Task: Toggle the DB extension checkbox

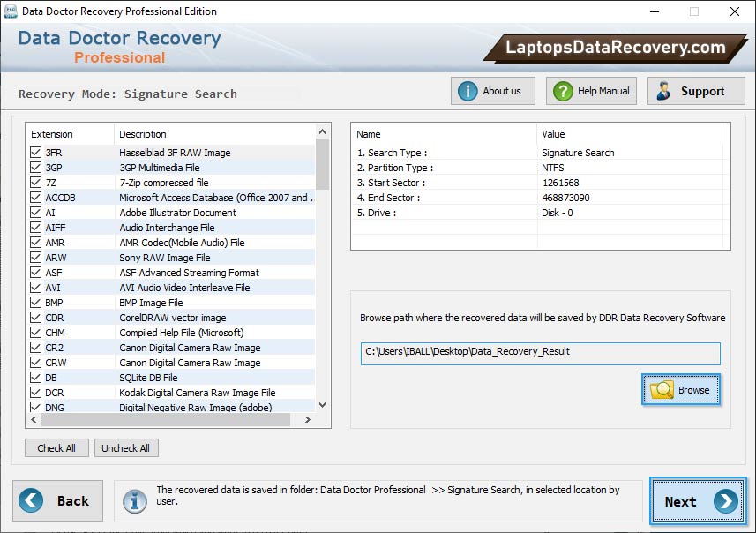Action: [x=35, y=377]
